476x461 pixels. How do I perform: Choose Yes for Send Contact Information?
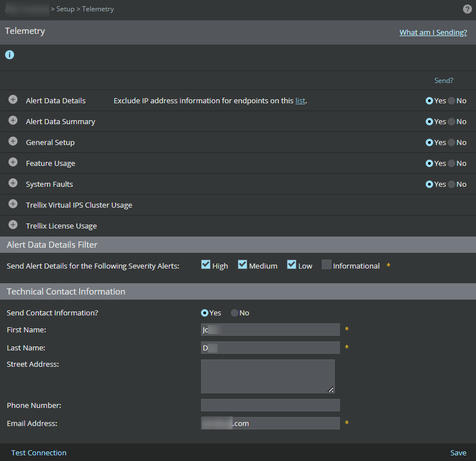[204, 313]
